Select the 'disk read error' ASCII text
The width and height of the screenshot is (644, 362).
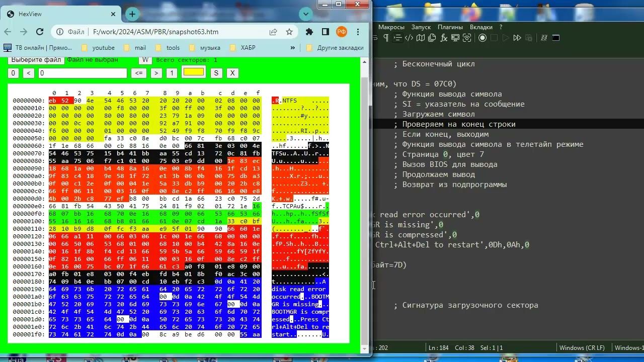click(299, 289)
